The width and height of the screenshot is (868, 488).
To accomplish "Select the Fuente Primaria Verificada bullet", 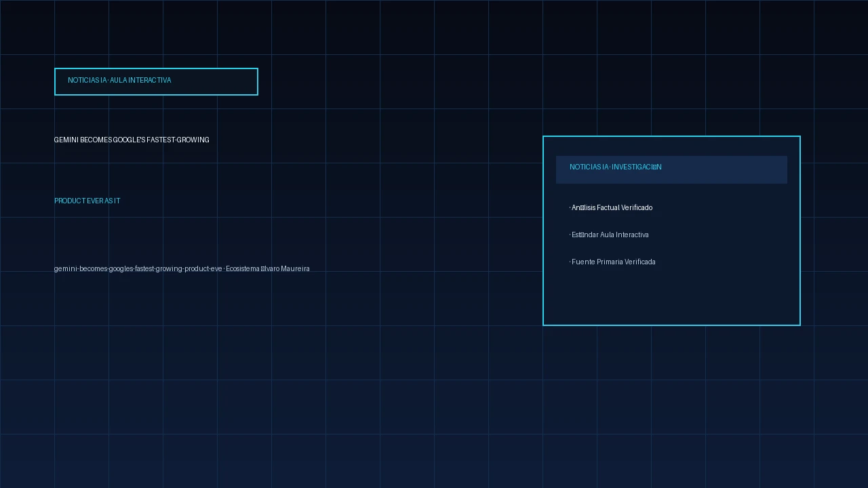I will 612,262.
